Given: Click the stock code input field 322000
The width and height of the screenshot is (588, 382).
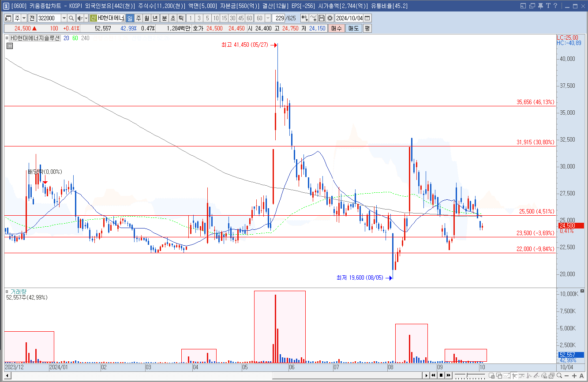Looking at the screenshot, I should click(x=49, y=18).
